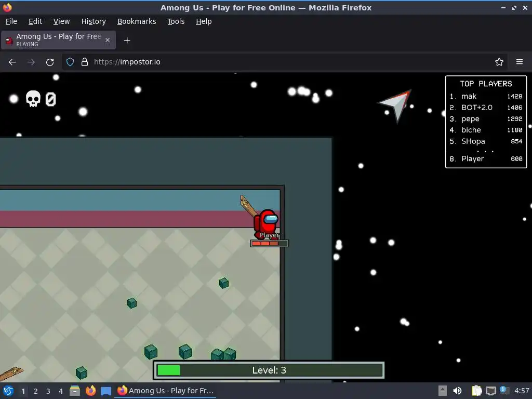Click the wooden stick at bottom-left floor
532x399 pixels.
(11, 374)
